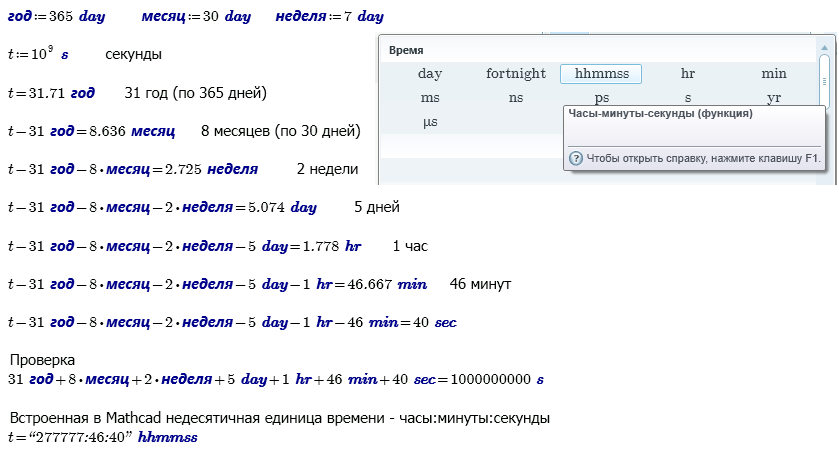Image resolution: width=839 pixels, height=451 pixels.
Task: Click the check sum equaling 1000000000 s
Action: [276, 379]
